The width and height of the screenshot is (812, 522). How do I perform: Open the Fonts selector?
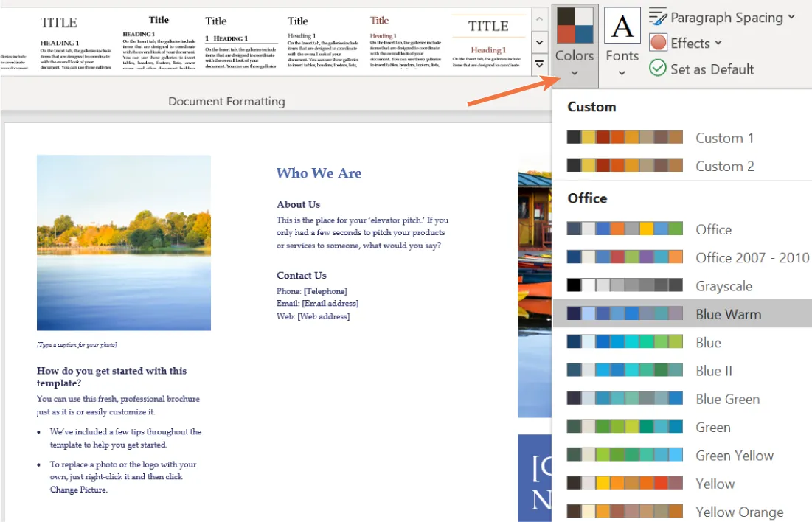coord(622,44)
